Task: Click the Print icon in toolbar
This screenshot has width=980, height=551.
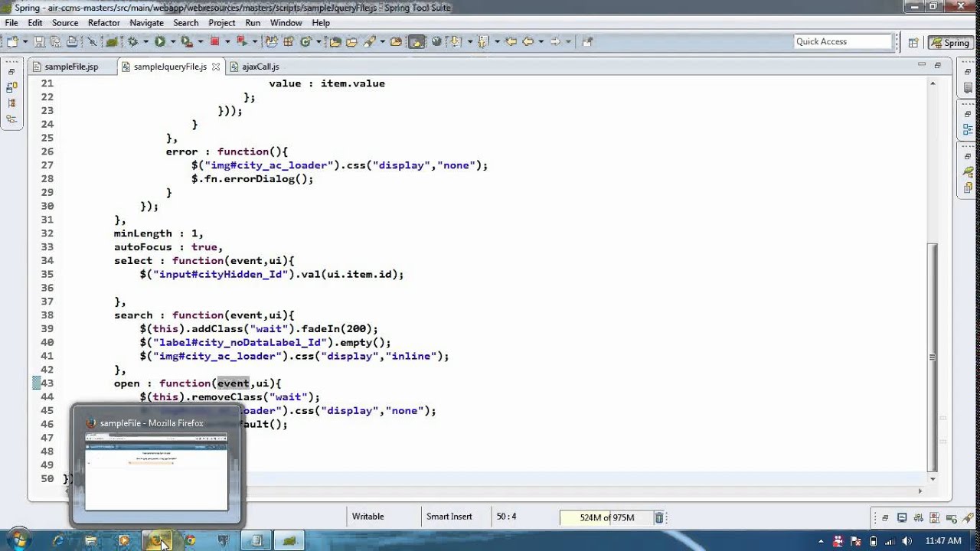Action: (71, 41)
